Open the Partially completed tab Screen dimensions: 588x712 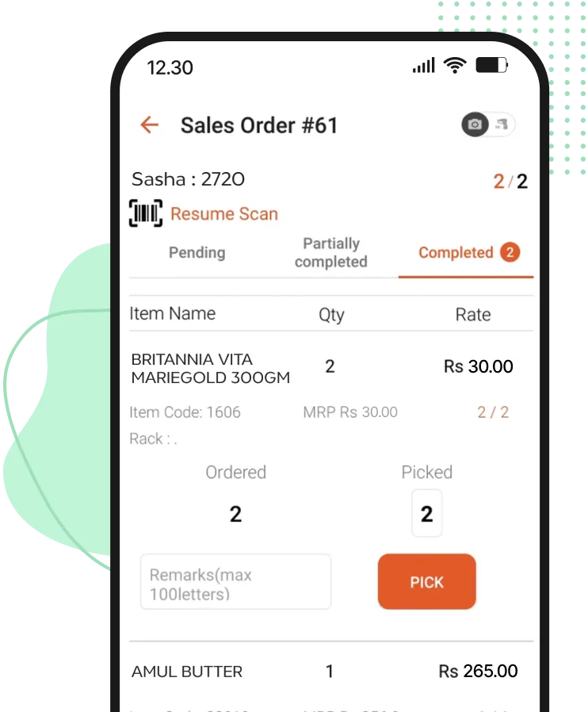coord(331,252)
